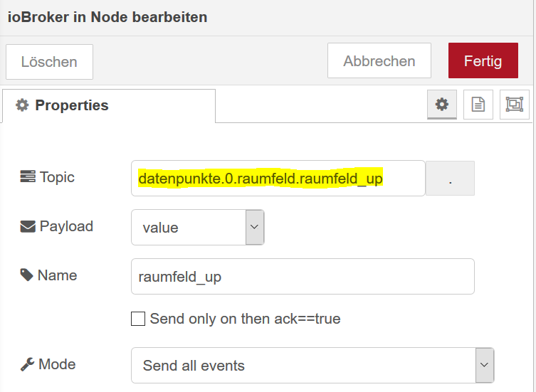Select the 'Send all events' mode combo box

pyautogui.click(x=312, y=365)
